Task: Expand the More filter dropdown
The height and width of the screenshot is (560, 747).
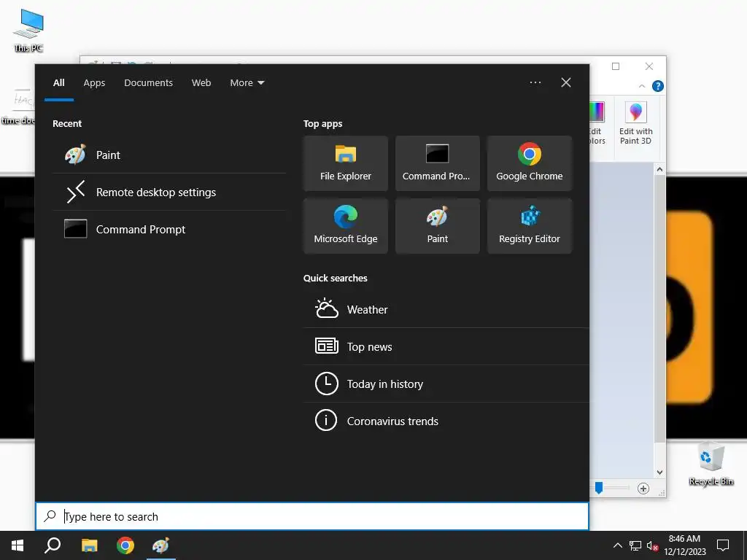Action: pos(247,83)
